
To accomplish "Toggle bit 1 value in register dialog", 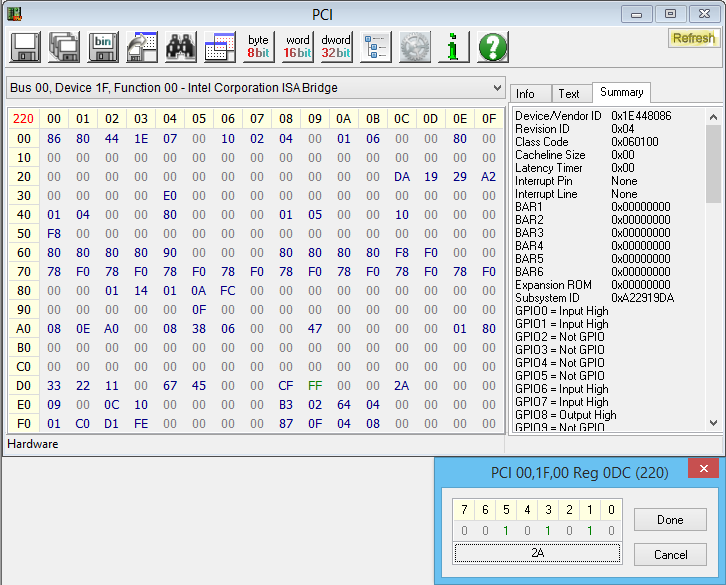I will [x=590, y=530].
